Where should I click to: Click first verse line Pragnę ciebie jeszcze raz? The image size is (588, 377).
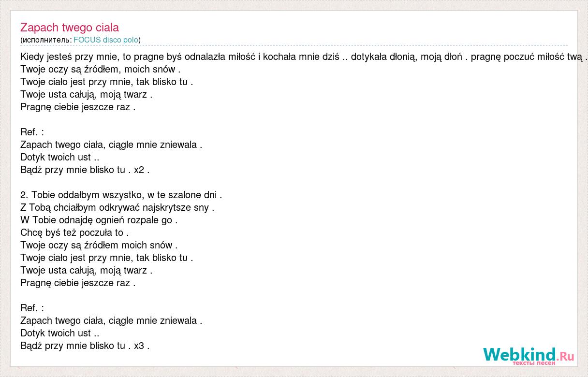tap(78, 107)
